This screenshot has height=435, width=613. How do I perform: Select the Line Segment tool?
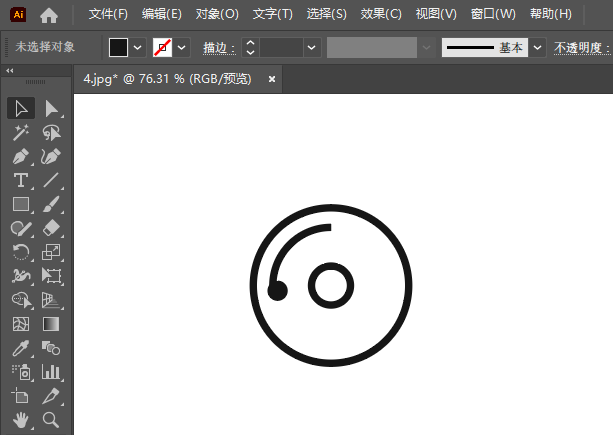tap(51, 181)
